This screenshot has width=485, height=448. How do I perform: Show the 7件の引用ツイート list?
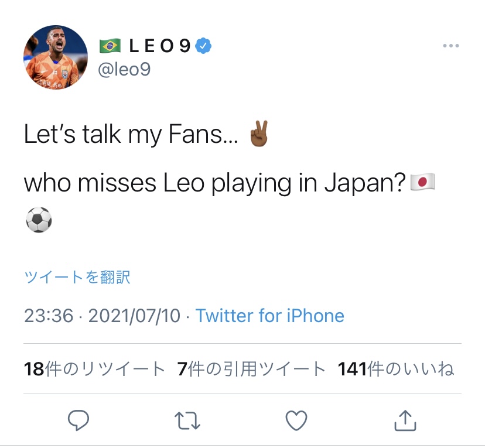coord(251,369)
